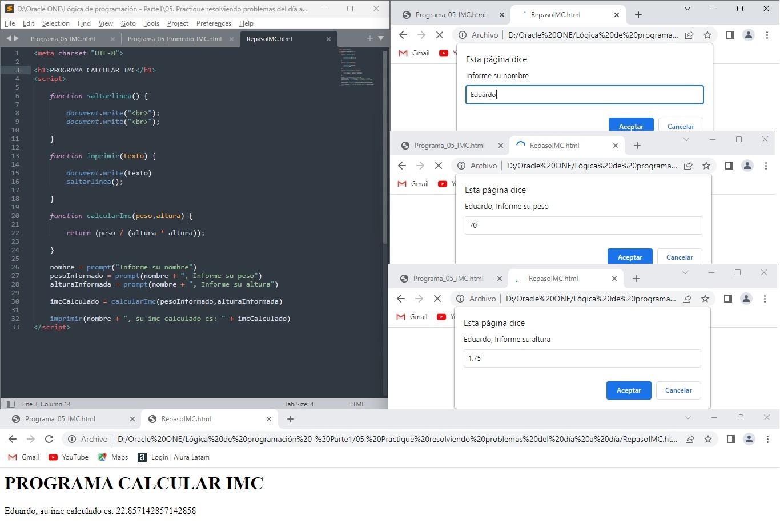Bookmark the page with star in bottom browser
This screenshot has width=780, height=532.
(708, 439)
